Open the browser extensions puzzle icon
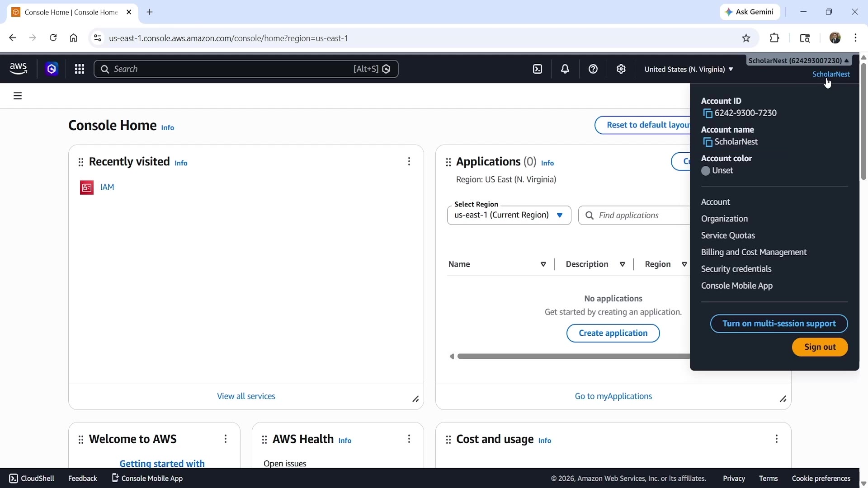The image size is (868, 488). [774, 38]
